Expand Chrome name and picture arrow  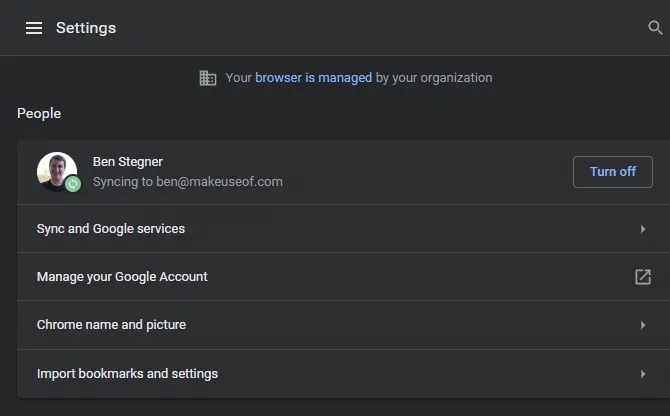[x=643, y=325]
